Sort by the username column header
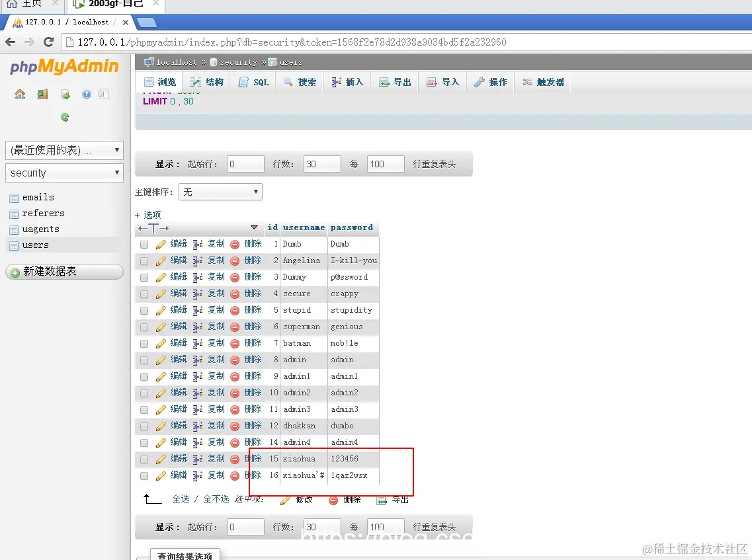Screen dimensions: 752x560 click(304, 227)
